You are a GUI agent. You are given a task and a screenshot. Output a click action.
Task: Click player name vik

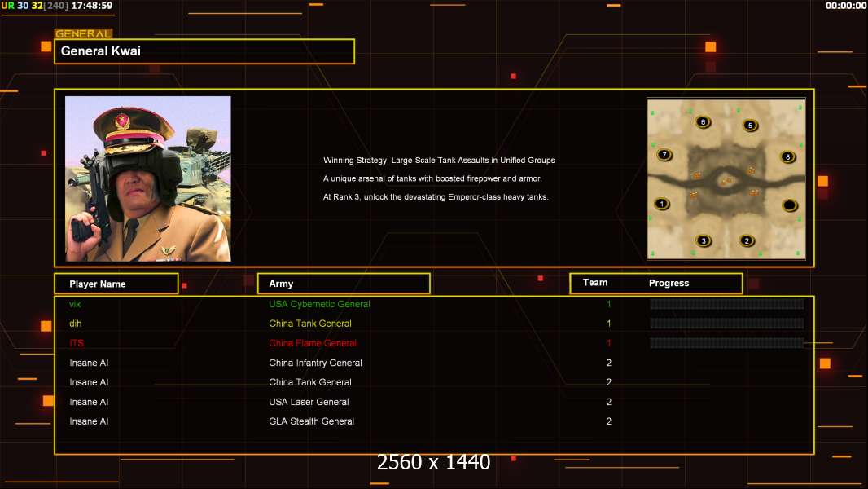75,304
